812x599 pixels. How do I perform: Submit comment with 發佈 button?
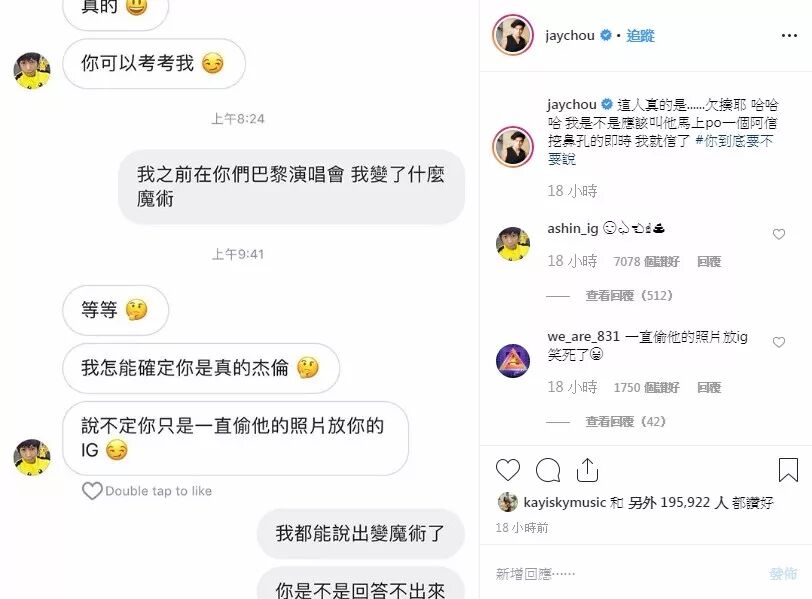tap(783, 574)
